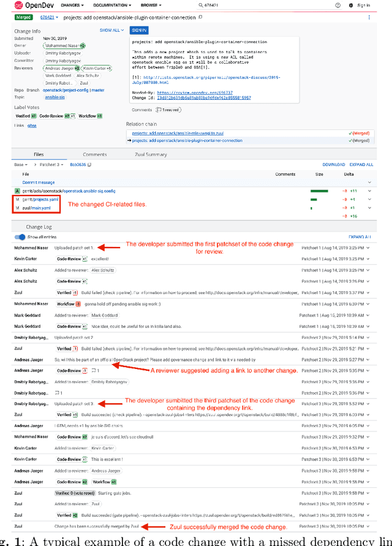The height and width of the screenshot is (546, 392).
Task: Open the Patchset 3 dropdown
Action: [x=51, y=165]
